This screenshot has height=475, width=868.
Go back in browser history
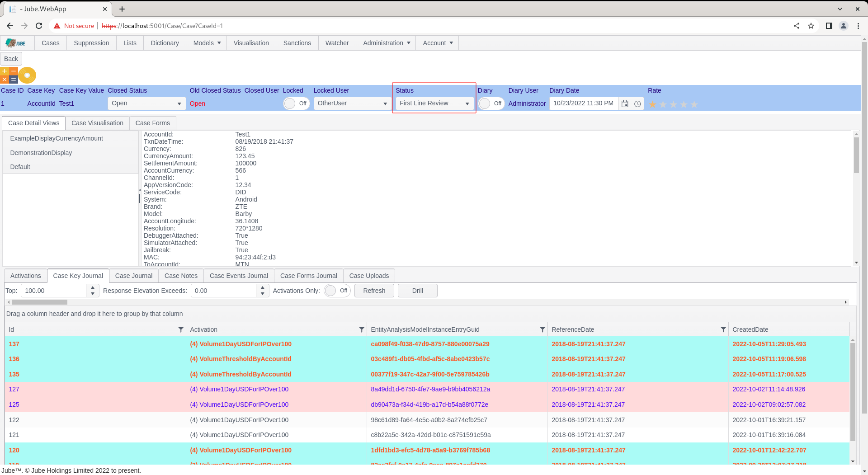10,26
